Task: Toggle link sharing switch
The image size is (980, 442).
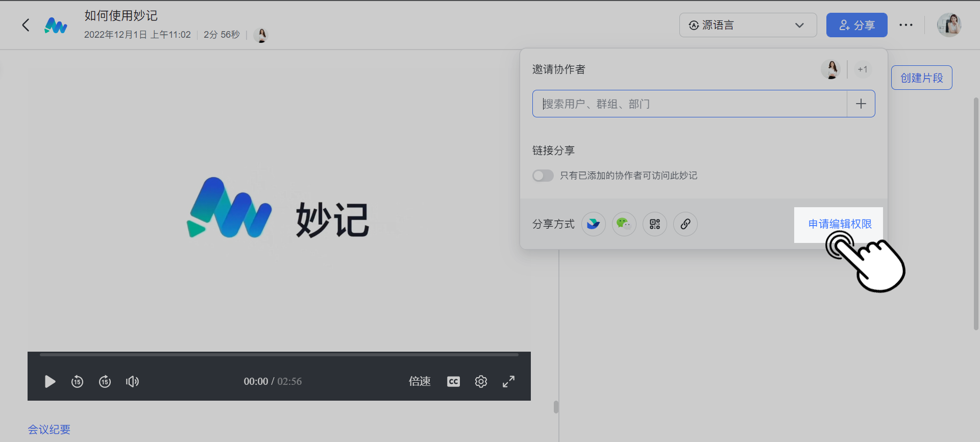Action: click(543, 176)
